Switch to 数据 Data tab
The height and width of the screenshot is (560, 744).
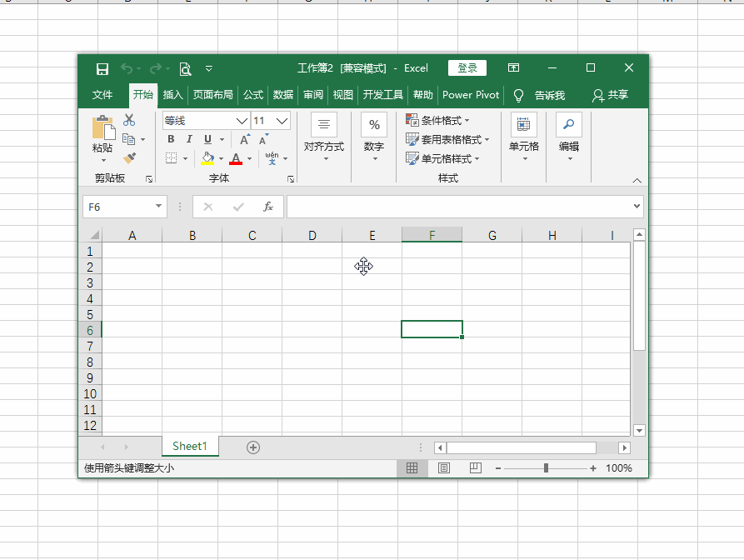pyautogui.click(x=282, y=95)
